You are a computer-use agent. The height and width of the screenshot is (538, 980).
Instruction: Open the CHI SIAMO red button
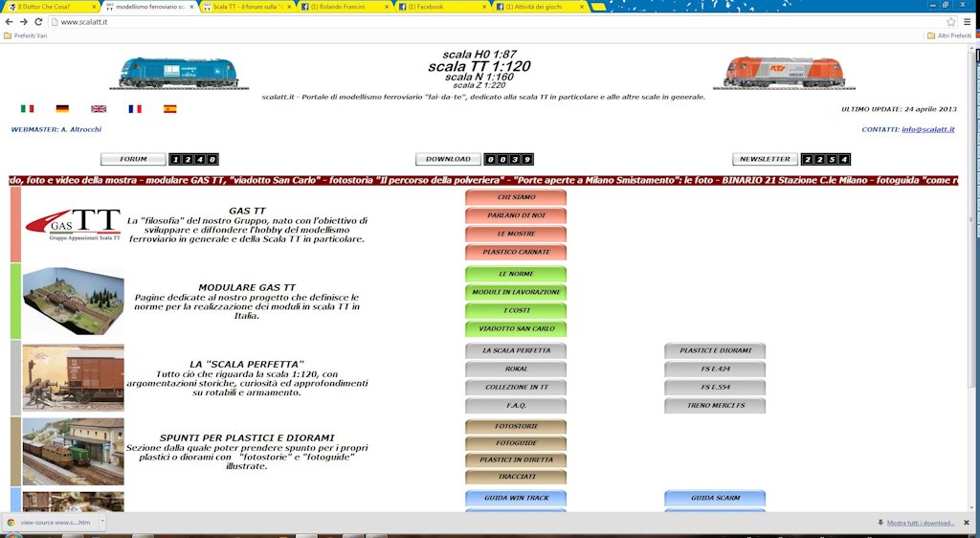pyautogui.click(x=516, y=197)
